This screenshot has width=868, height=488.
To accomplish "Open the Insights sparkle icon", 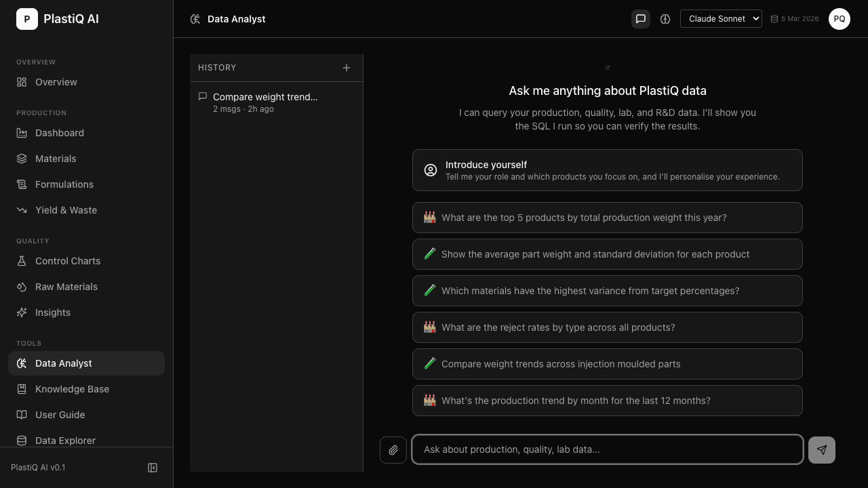I will (22, 312).
